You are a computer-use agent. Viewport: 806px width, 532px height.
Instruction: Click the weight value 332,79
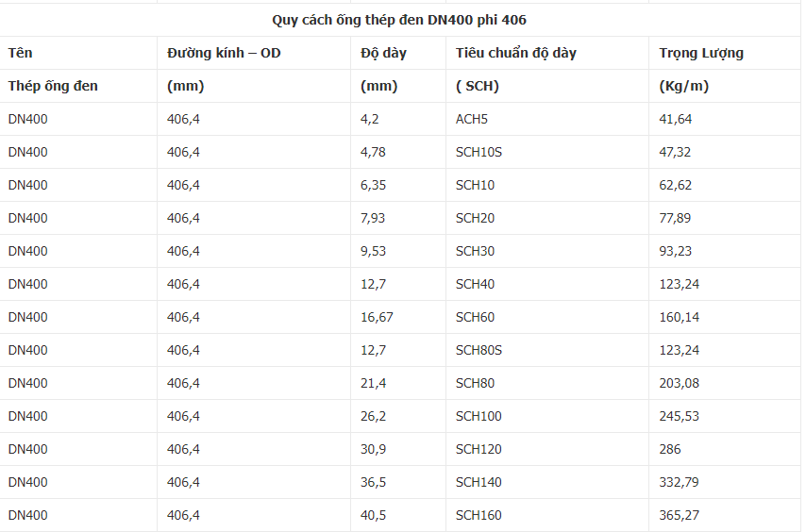pos(679,482)
